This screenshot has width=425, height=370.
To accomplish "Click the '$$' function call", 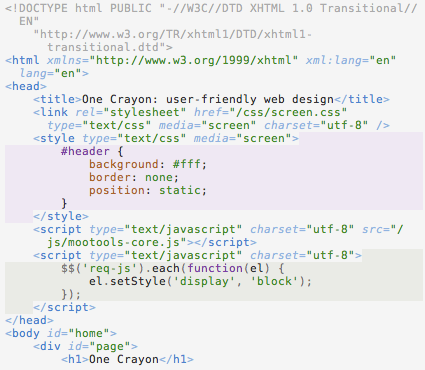I will tap(68, 268).
